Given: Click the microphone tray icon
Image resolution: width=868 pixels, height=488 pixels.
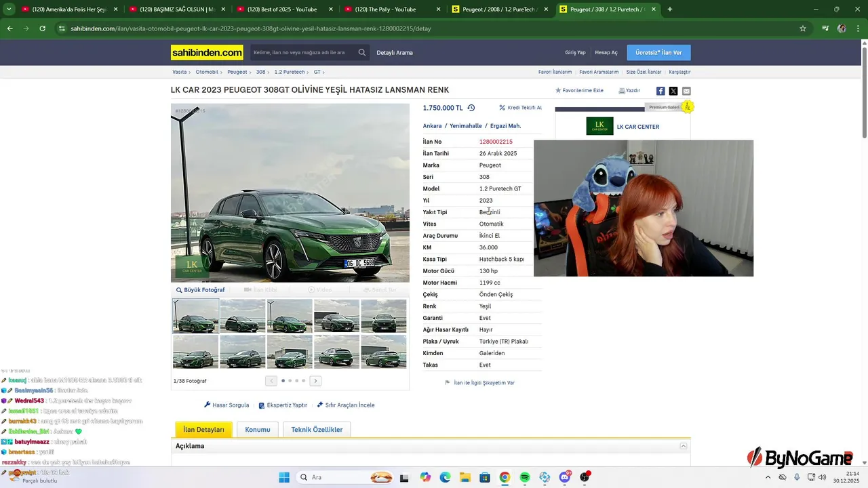Looking at the screenshot, I should [797, 477].
